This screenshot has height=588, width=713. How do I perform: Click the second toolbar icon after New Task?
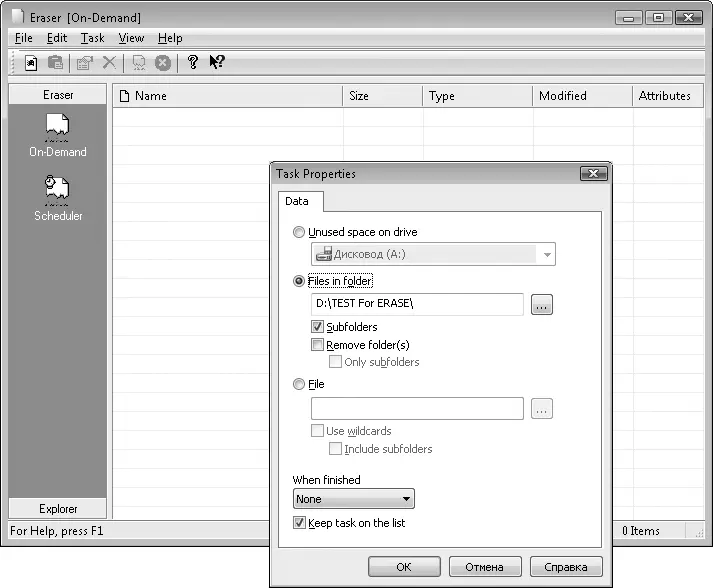click(x=55, y=62)
